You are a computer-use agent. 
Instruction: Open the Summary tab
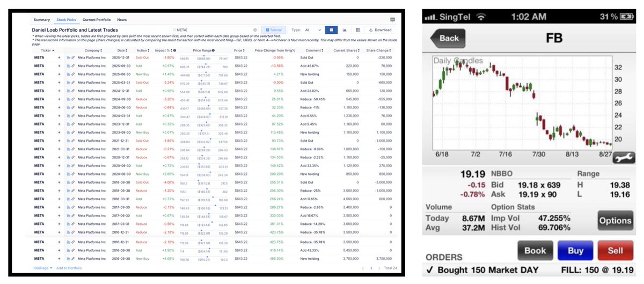click(41, 19)
